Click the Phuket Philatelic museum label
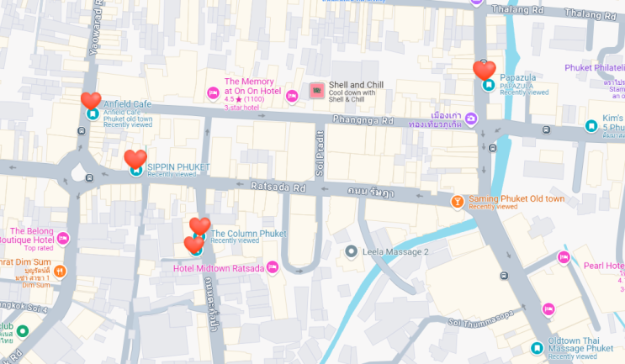Screen dimensions: 625x364 [595, 68]
